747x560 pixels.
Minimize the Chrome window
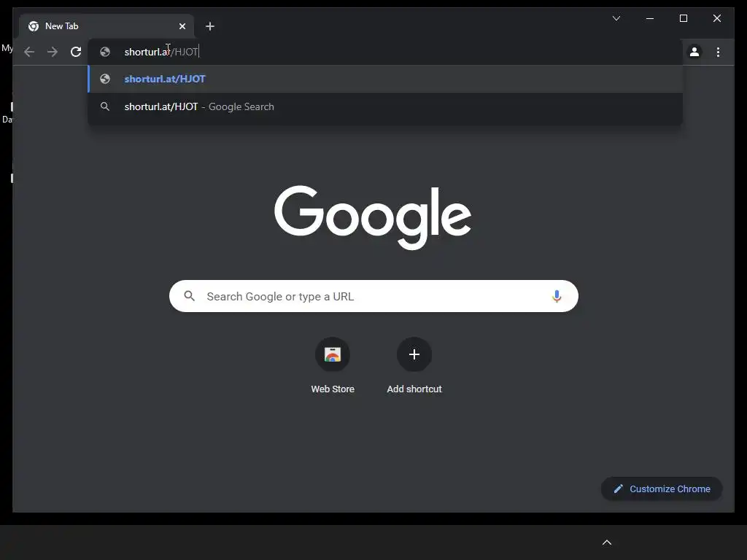click(650, 18)
